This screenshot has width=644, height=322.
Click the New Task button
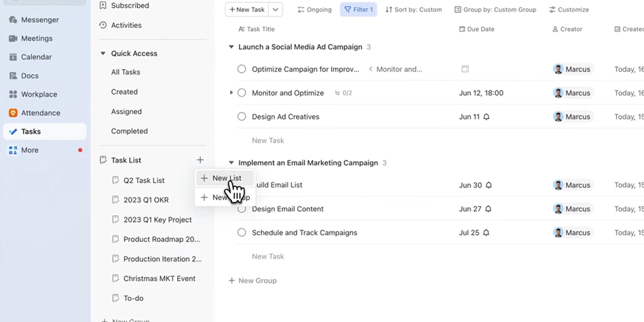click(247, 10)
